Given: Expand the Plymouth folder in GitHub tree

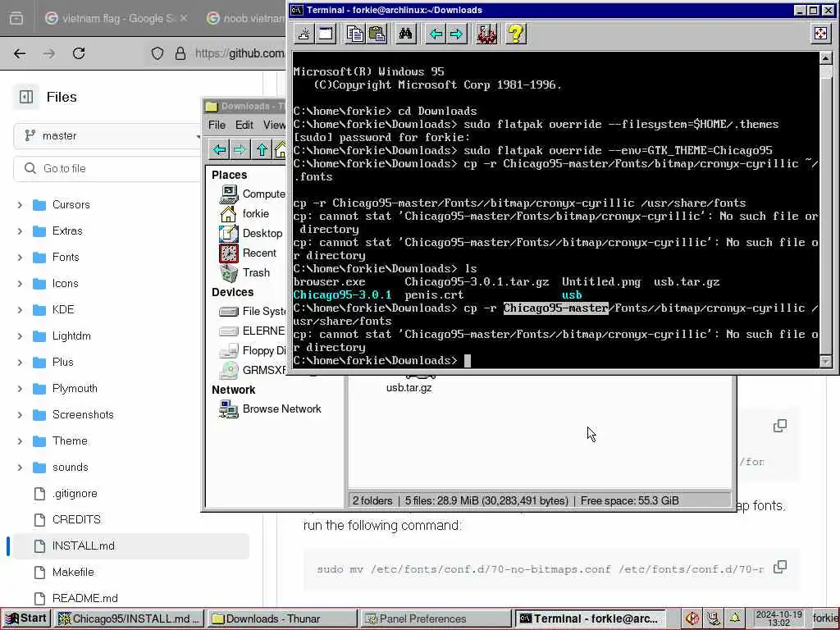Looking at the screenshot, I should pos(20,388).
